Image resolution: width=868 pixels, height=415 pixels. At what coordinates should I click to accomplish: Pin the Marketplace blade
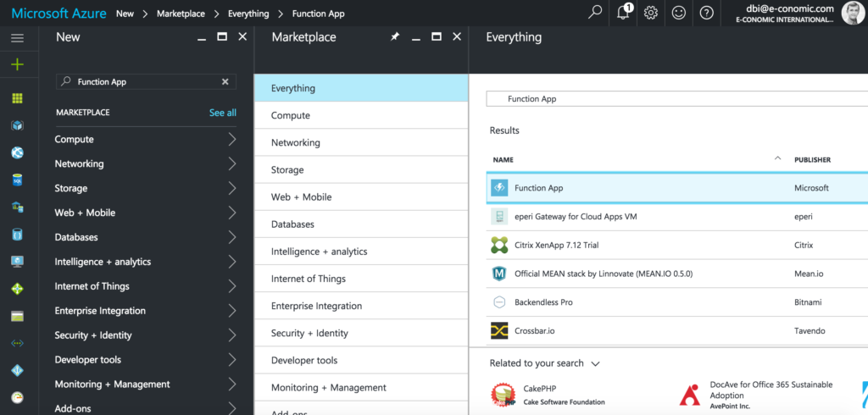click(394, 37)
